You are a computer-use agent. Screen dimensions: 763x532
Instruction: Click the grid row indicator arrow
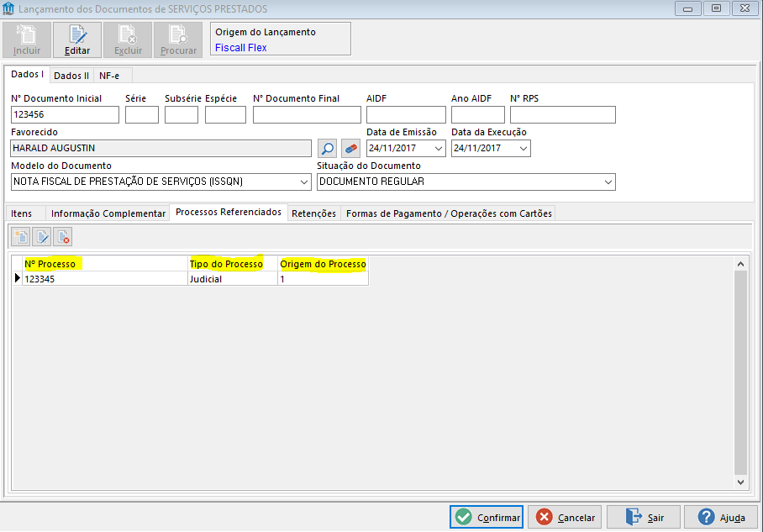(x=18, y=278)
